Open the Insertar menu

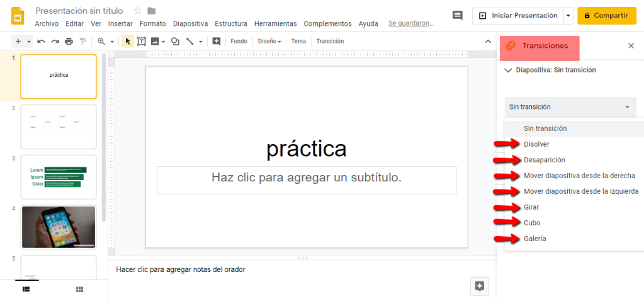pos(120,24)
